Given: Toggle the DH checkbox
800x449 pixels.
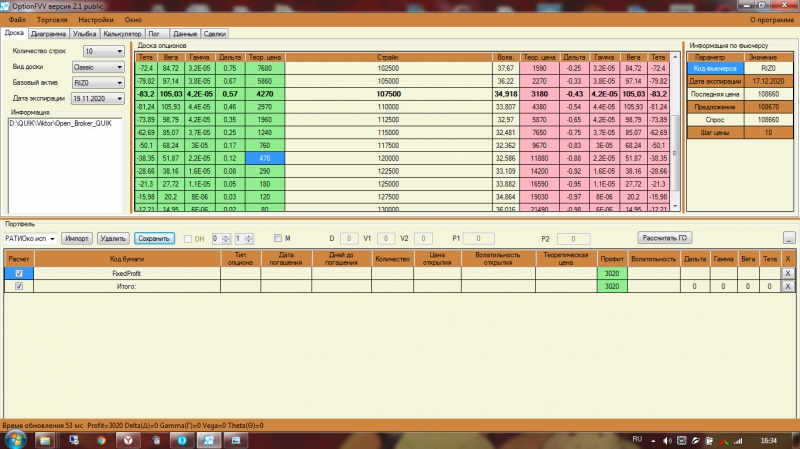Looking at the screenshot, I should pos(188,239).
